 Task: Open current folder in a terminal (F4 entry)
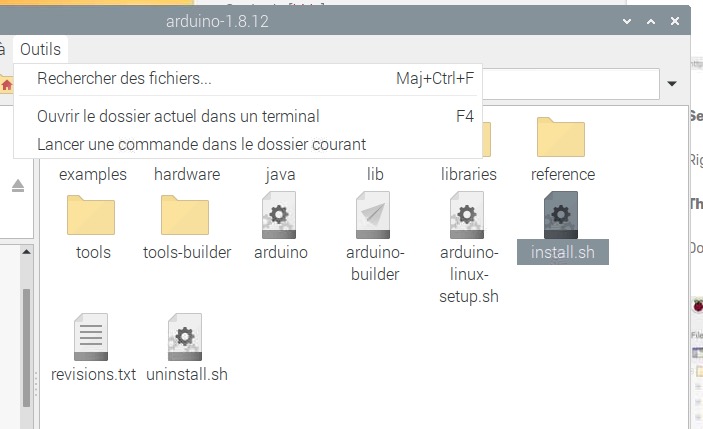point(178,116)
